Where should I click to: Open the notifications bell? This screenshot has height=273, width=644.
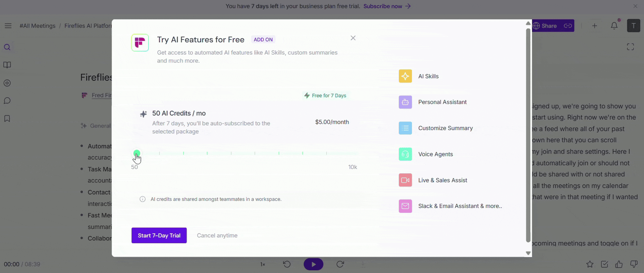[614, 26]
